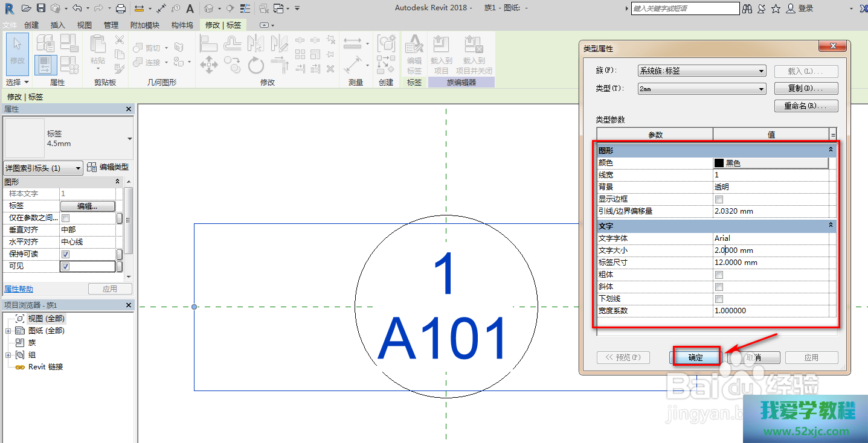
Task: Select the Move tool in the Modify panel
Action: pyautogui.click(x=208, y=64)
